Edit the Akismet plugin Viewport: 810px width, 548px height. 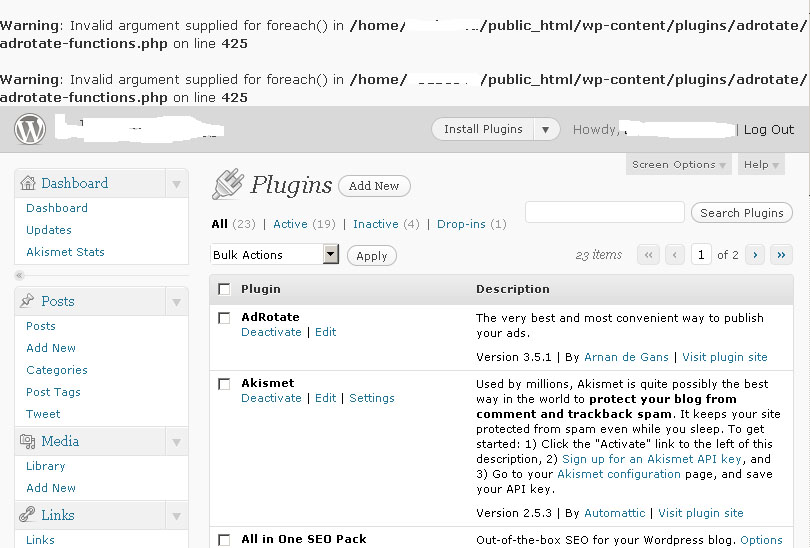pyautogui.click(x=325, y=398)
